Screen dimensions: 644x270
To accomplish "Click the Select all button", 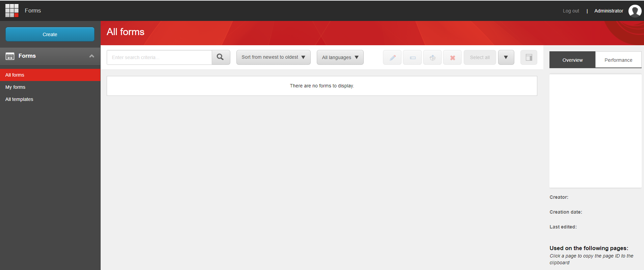I will (480, 57).
